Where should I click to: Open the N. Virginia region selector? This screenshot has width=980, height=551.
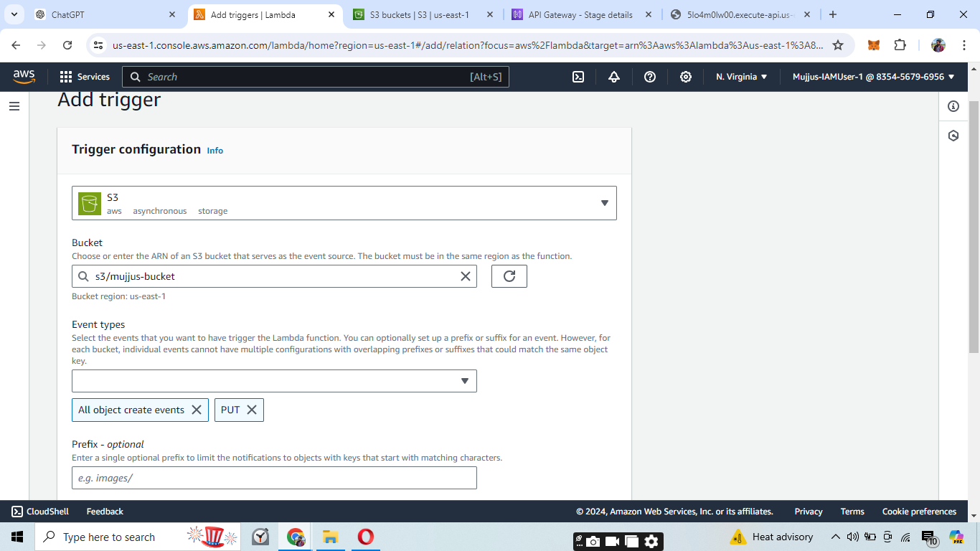tap(742, 77)
